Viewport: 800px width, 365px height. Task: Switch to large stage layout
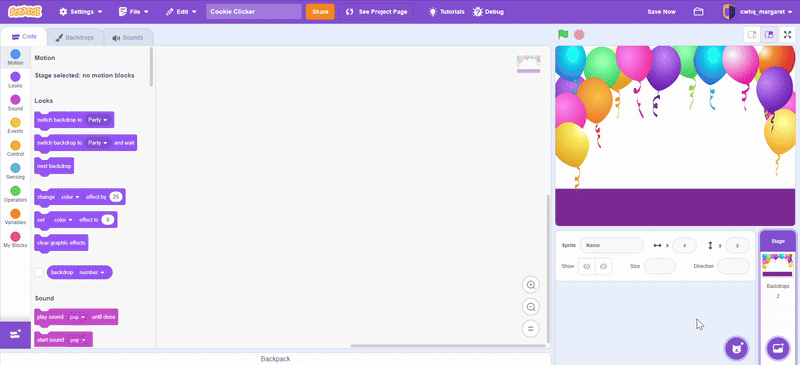tap(769, 35)
